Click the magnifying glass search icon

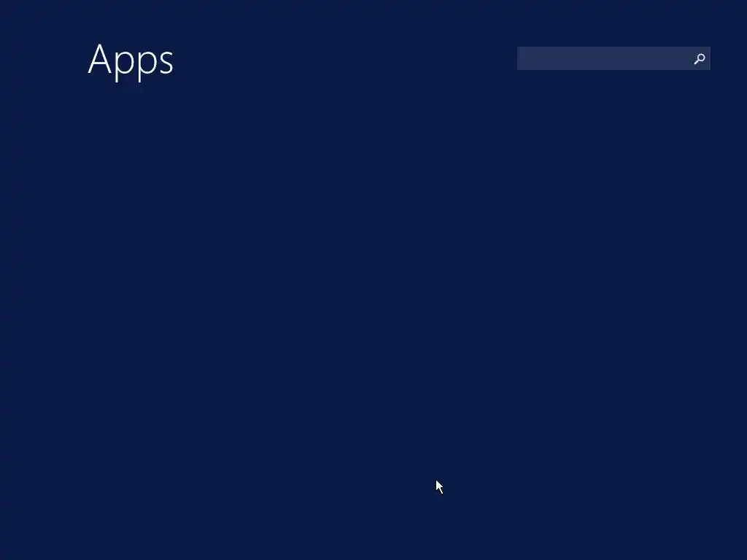tap(700, 58)
